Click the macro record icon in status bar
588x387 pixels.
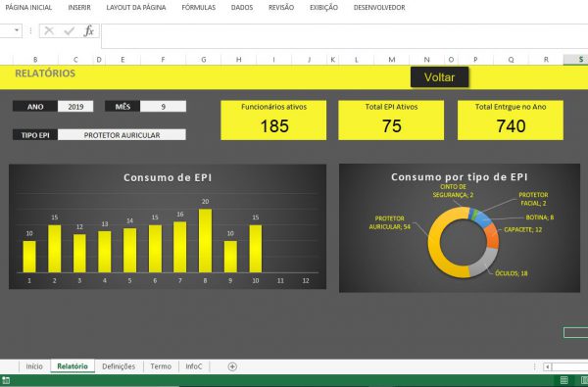[x=6, y=380]
